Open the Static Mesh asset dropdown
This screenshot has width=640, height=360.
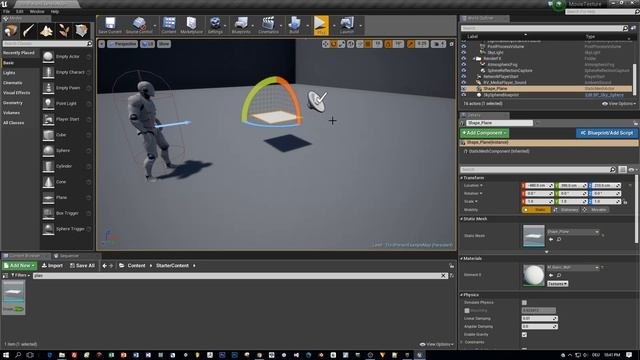point(573,232)
